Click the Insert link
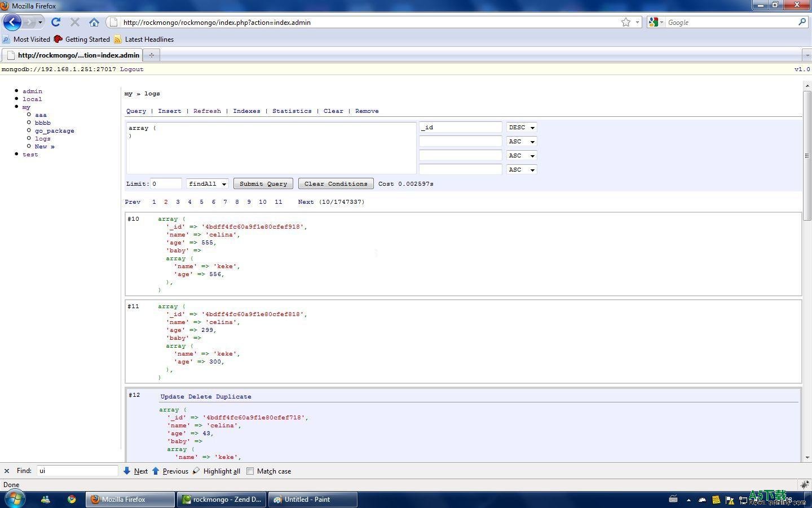Screen dimensions: 812x508 tap(170, 111)
